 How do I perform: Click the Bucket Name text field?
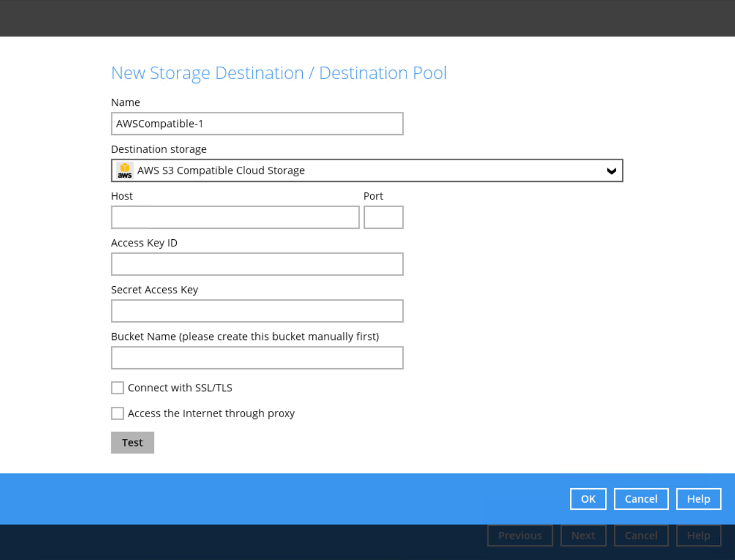pyautogui.click(x=257, y=358)
